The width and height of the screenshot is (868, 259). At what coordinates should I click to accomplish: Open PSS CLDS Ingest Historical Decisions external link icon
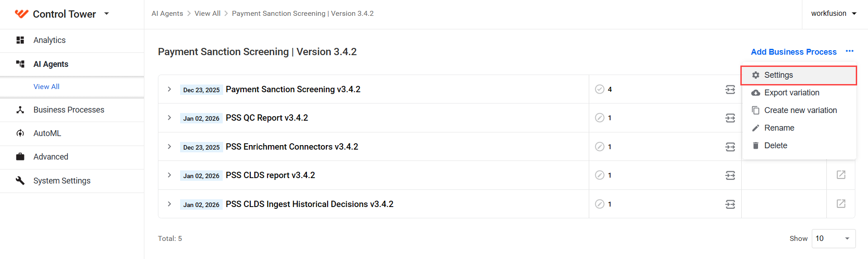(841, 204)
